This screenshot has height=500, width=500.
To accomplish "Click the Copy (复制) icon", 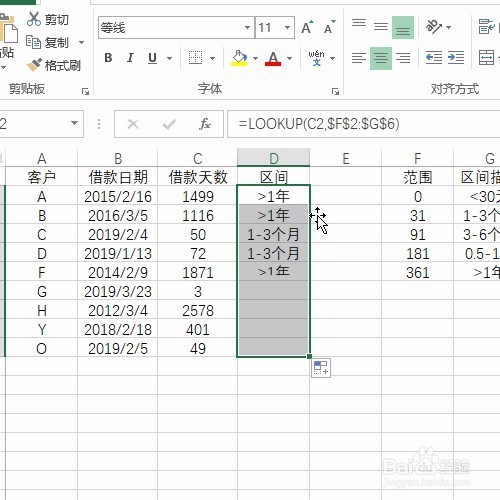I will (x=33, y=42).
